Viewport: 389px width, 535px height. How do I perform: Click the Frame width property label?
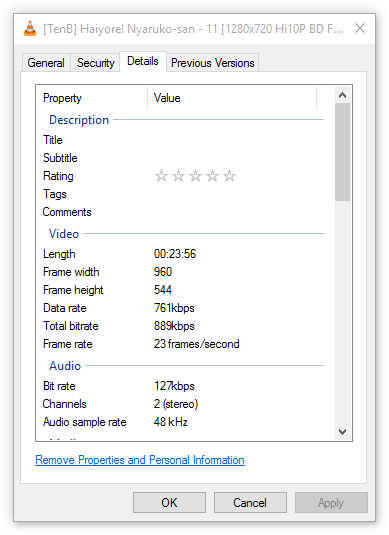[x=71, y=272]
